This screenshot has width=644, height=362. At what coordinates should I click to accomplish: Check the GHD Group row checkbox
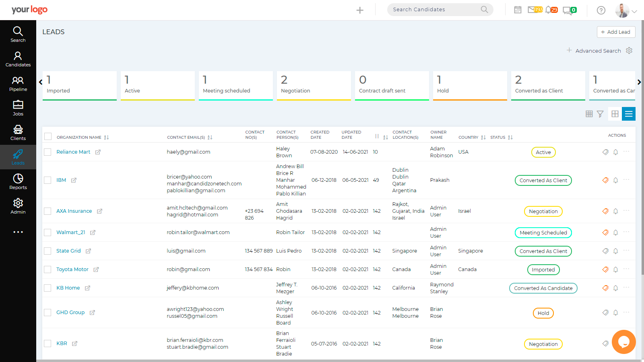point(47,313)
